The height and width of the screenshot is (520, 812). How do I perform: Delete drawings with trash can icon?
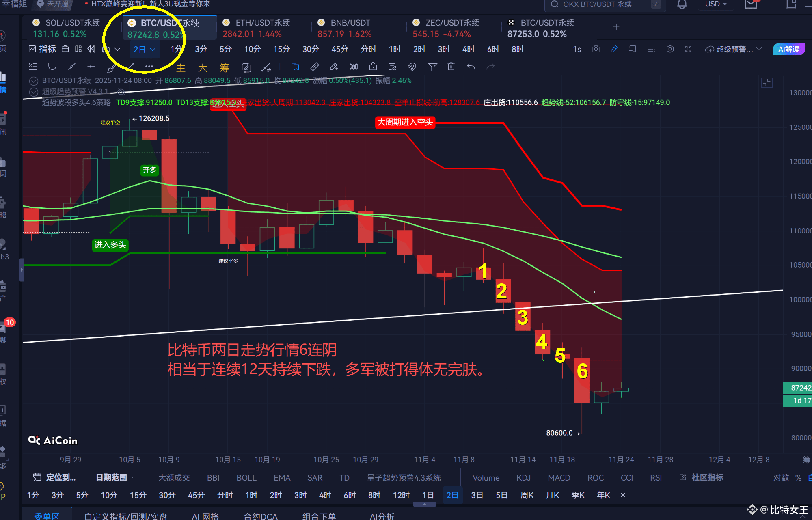pyautogui.click(x=451, y=67)
